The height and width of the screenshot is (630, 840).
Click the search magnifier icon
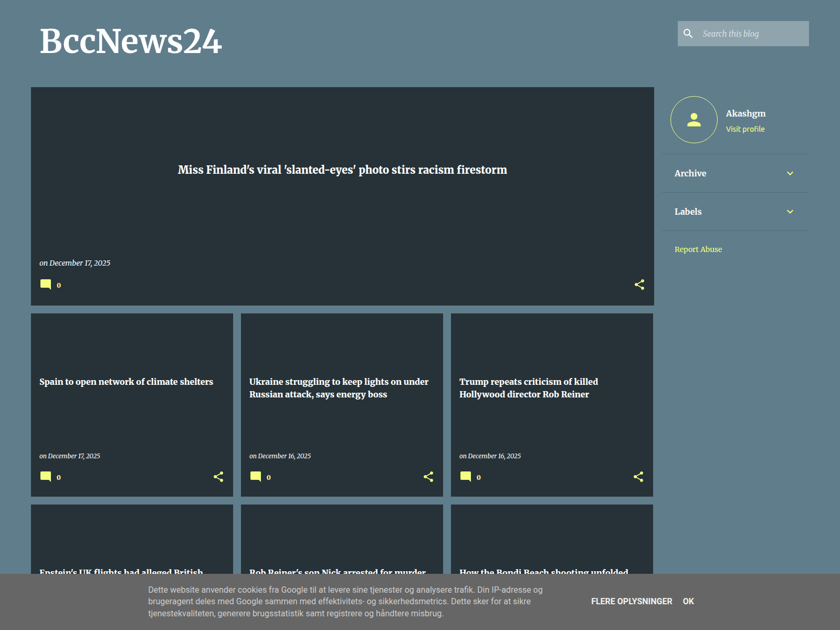(x=688, y=34)
